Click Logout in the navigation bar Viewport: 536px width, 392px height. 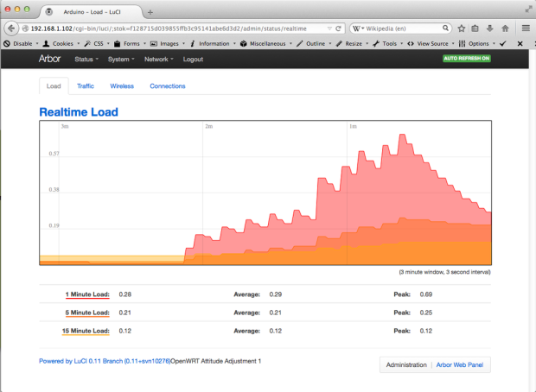[x=193, y=59]
